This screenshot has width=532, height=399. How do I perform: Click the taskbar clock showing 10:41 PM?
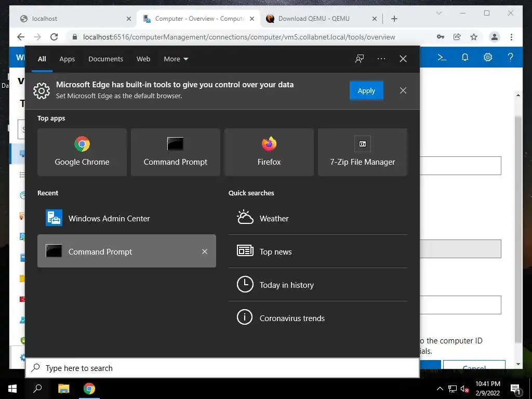[x=487, y=389]
